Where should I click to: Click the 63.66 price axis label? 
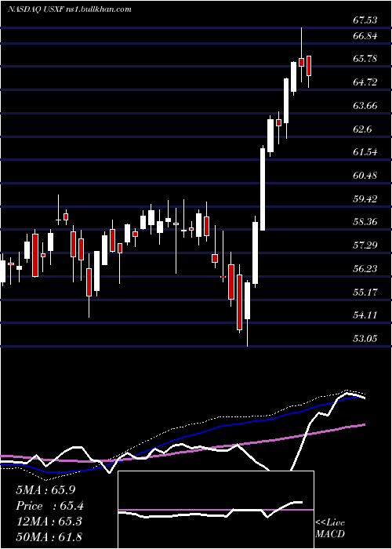(365, 105)
